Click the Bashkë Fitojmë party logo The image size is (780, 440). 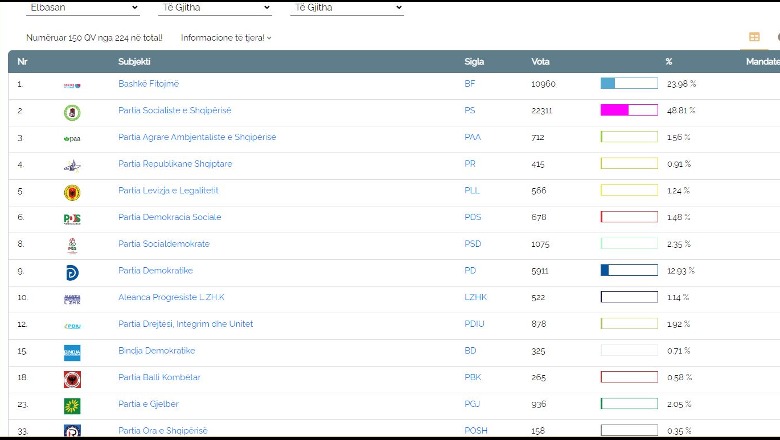point(71,85)
